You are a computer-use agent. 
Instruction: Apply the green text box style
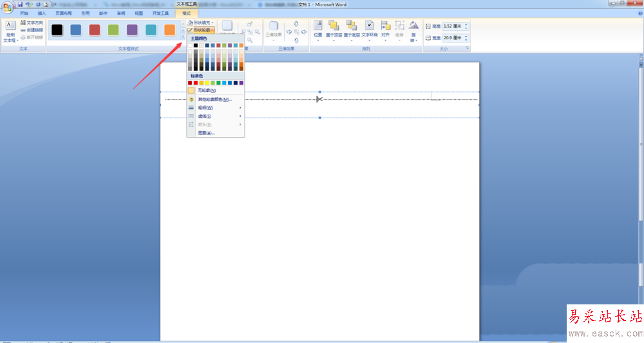(x=113, y=30)
